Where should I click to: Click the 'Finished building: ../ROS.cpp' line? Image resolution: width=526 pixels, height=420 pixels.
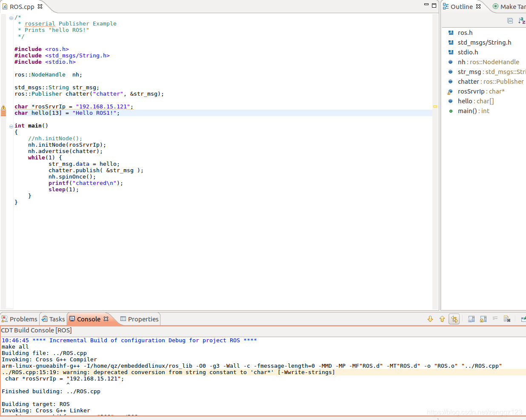[51, 392]
